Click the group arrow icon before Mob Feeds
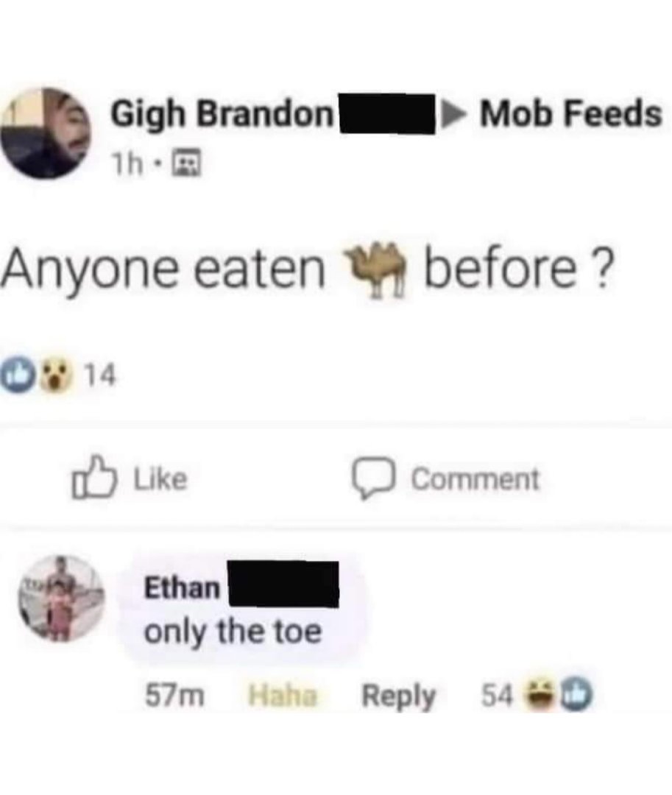 (x=453, y=115)
